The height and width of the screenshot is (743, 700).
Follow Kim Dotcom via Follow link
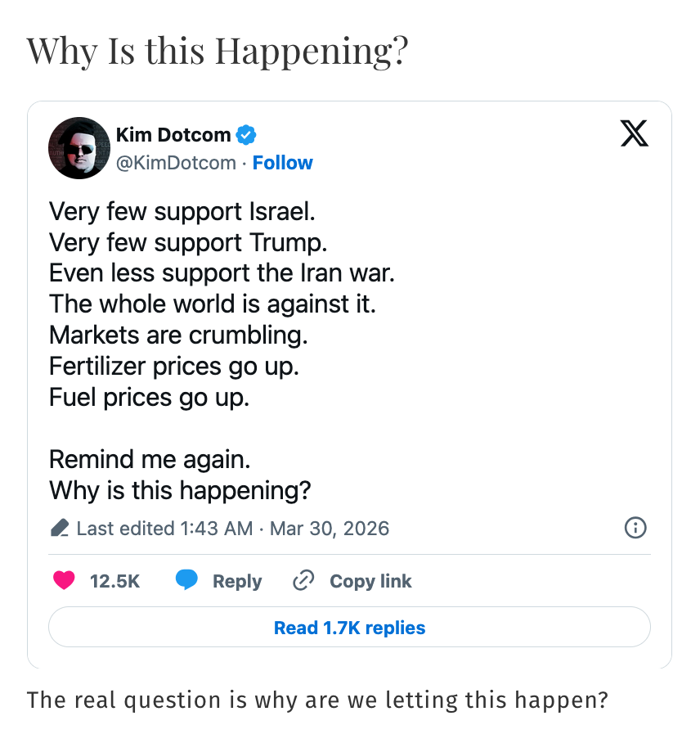click(x=282, y=163)
